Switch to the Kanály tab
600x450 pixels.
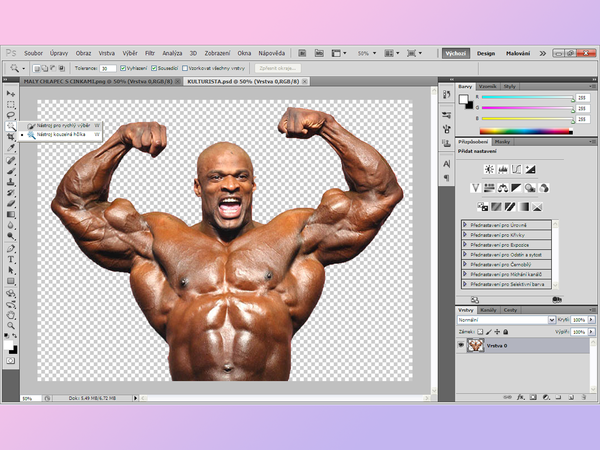(489, 310)
